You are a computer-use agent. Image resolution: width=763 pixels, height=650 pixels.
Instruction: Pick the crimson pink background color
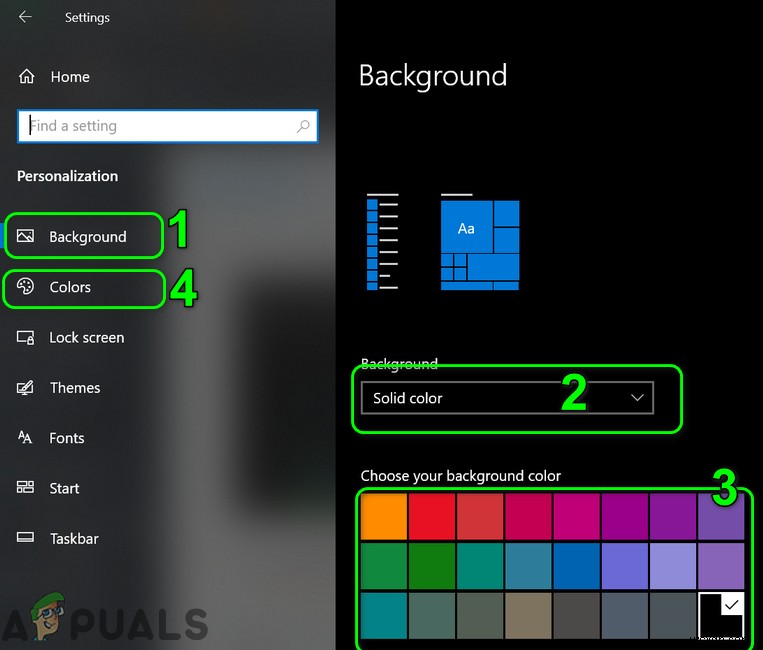coord(528,516)
